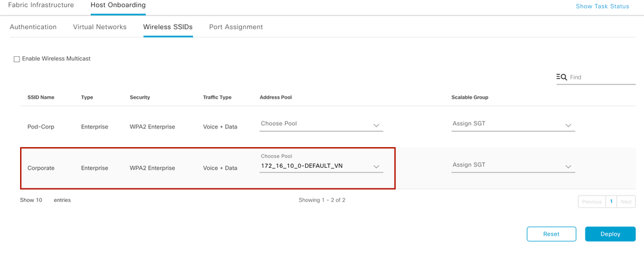Select the Corporate SSID name cell
The width and height of the screenshot is (644, 253).
(x=41, y=168)
